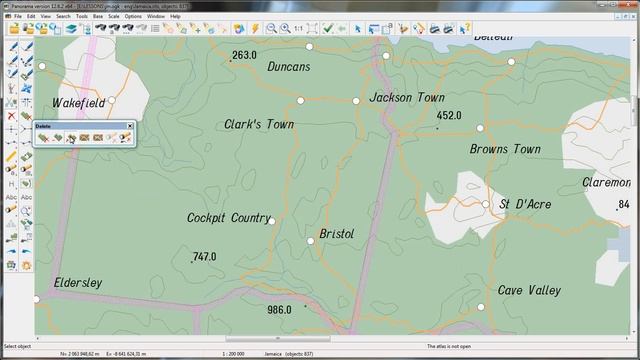
Task: Click the Duncans label
Action: [289, 67]
